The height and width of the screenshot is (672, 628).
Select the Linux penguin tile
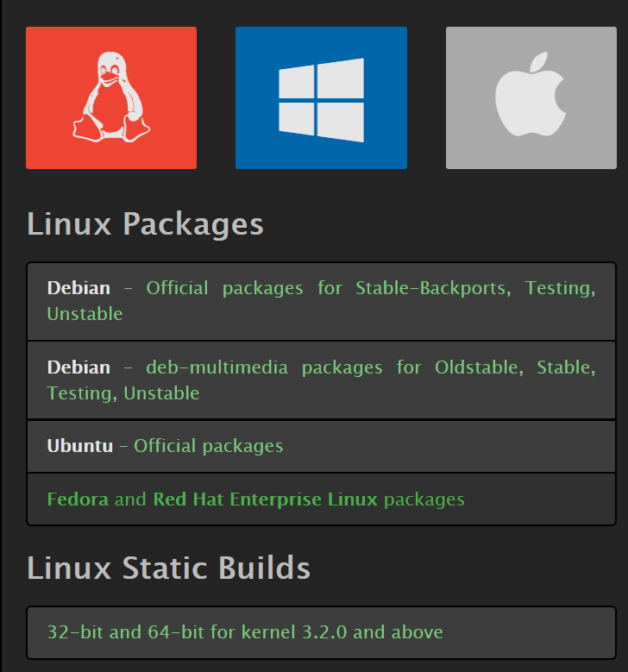click(x=111, y=97)
